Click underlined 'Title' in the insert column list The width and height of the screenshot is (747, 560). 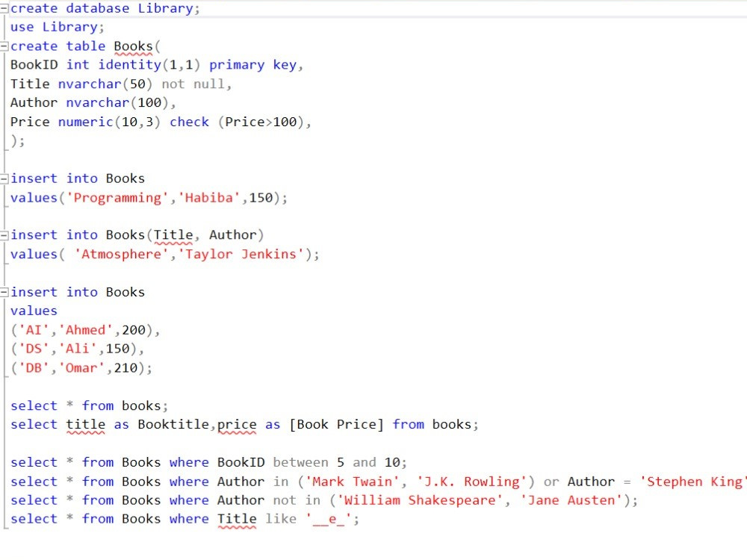coord(173,235)
